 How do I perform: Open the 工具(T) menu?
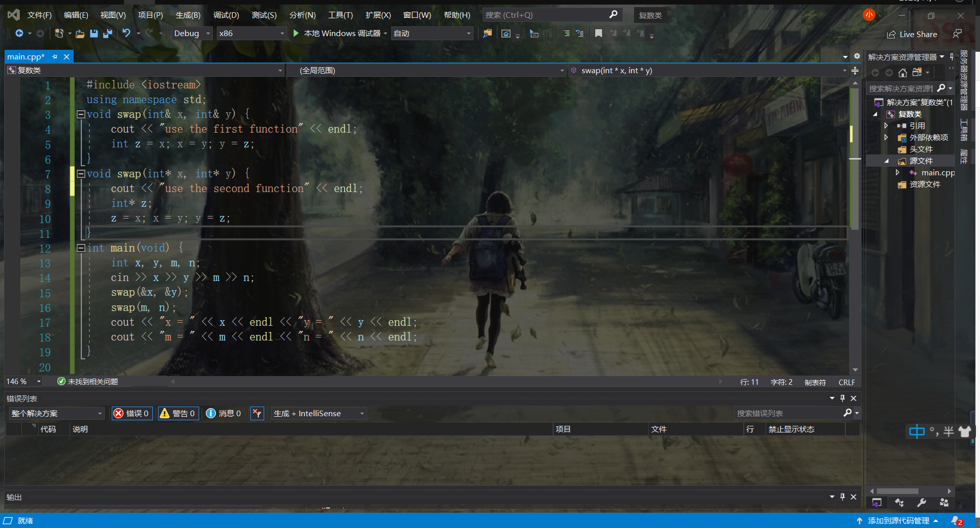(340, 15)
